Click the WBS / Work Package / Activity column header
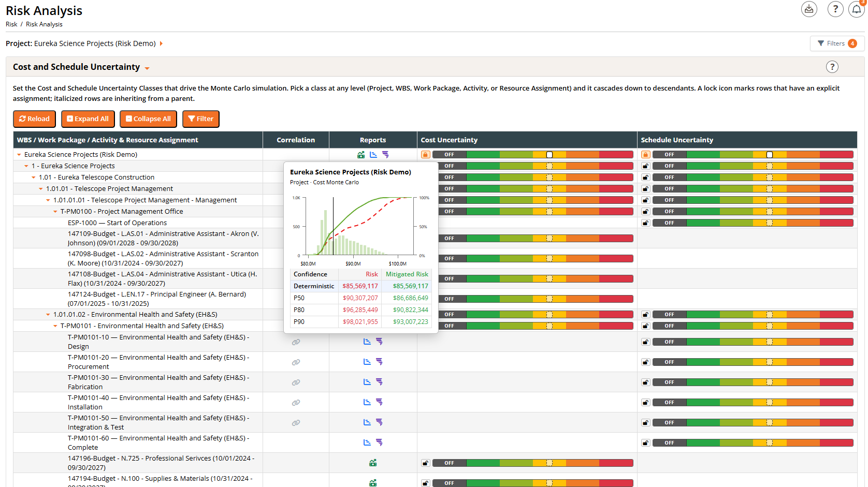Image resolution: width=868 pixels, height=487 pixels. [138, 140]
